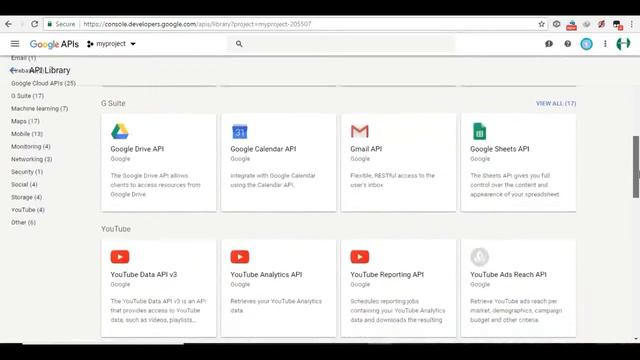Image resolution: width=640 pixels, height=360 pixels.
Task: Filter by Social (4) category
Action: click(24, 184)
